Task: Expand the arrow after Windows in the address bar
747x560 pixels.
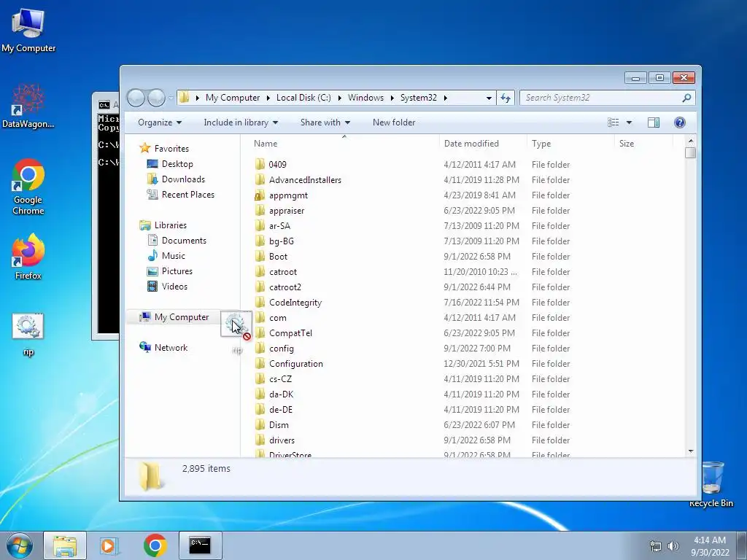Action: [392, 98]
